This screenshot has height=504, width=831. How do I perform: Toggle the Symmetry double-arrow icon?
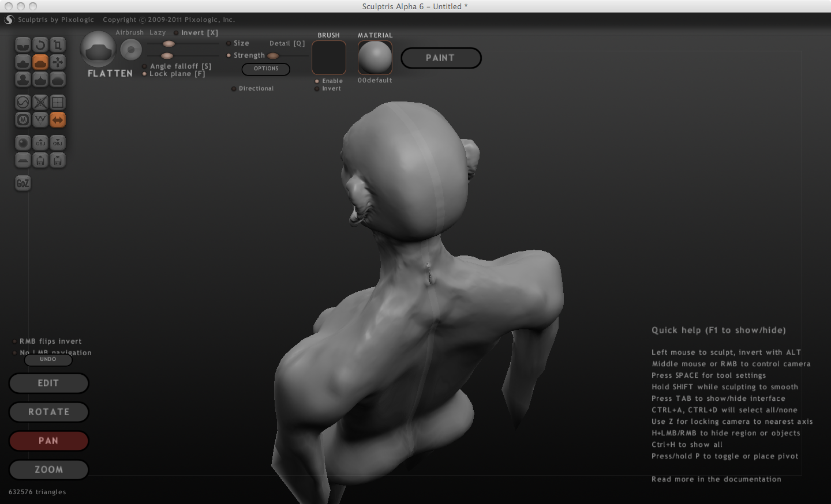pyautogui.click(x=58, y=120)
